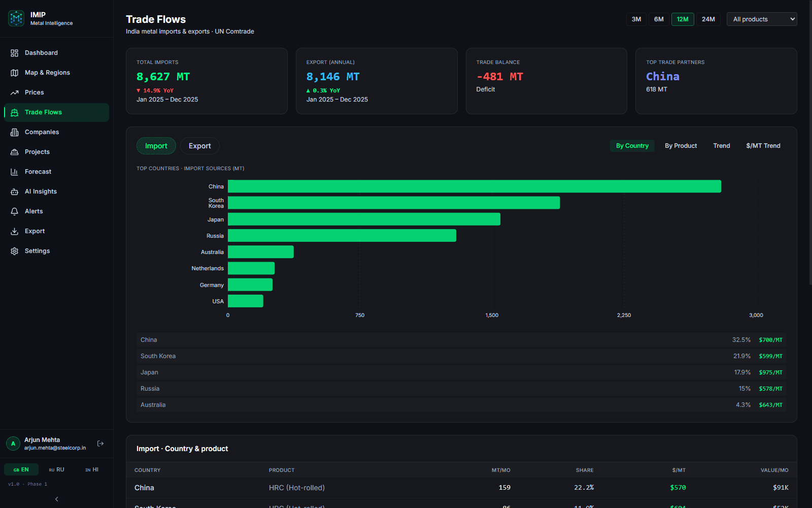This screenshot has width=812, height=508.
Task: Open the Settings gear icon
Action: tap(14, 251)
